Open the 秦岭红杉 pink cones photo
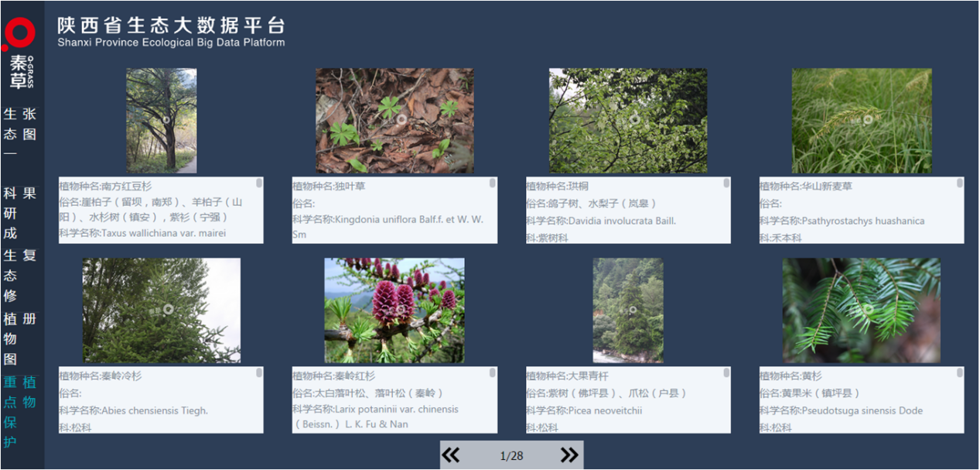 [394, 310]
